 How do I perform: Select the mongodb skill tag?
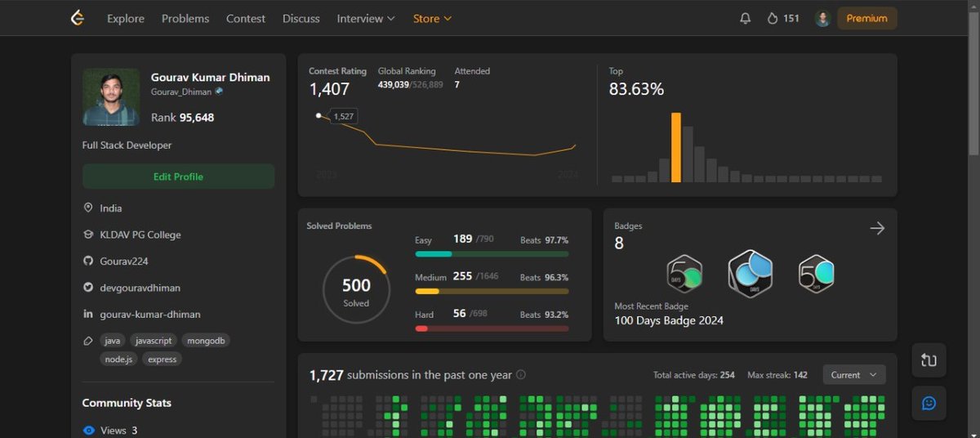[x=206, y=341]
